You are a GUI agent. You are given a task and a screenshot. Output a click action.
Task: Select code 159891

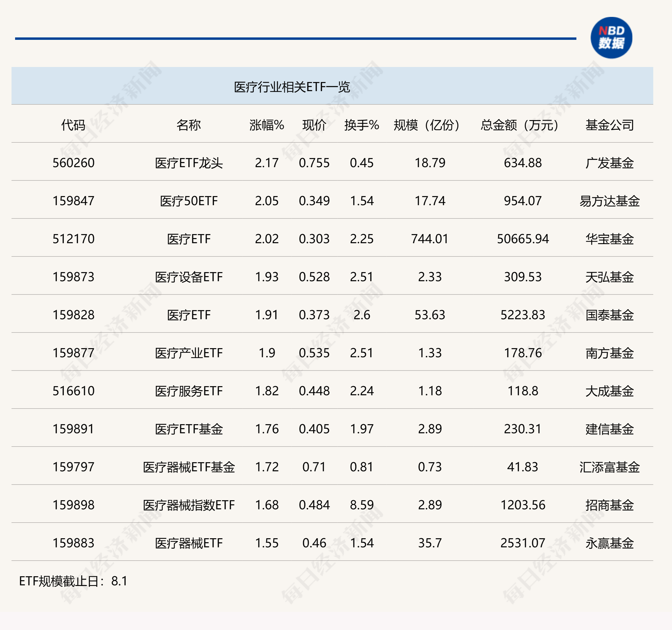[73, 429]
